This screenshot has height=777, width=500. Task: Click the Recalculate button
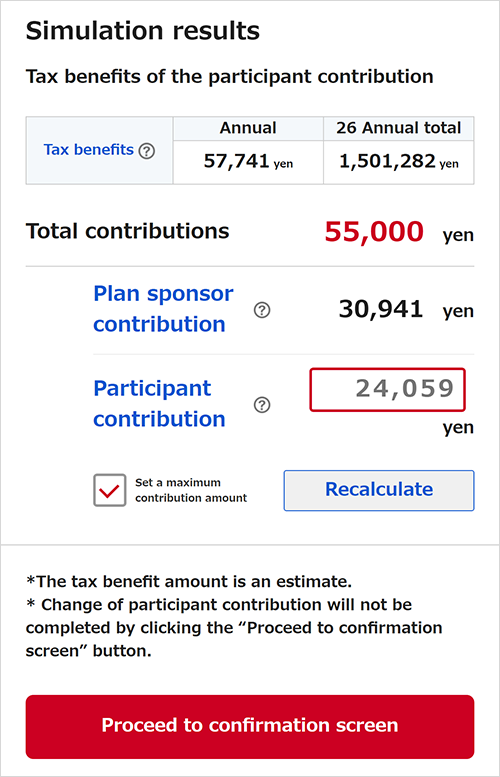point(379,490)
